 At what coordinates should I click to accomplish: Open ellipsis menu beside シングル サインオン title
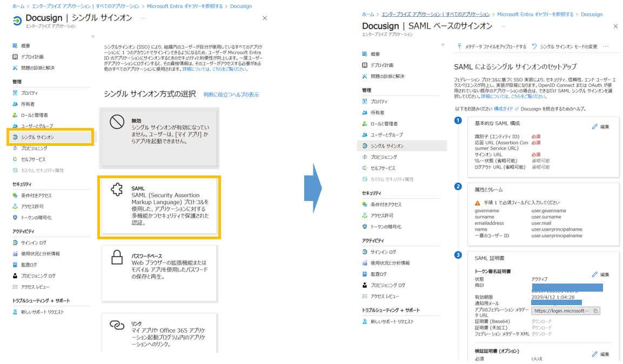coord(143,18)
